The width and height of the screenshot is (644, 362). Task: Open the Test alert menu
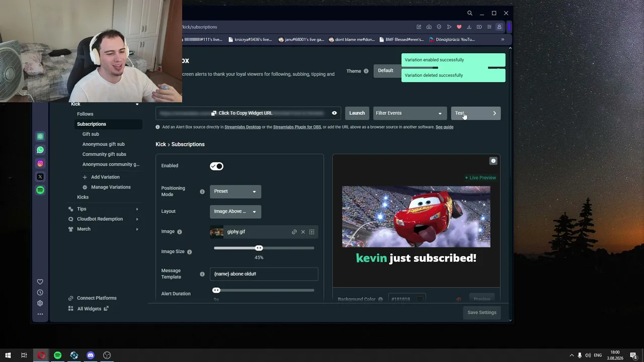pos(475,113)
